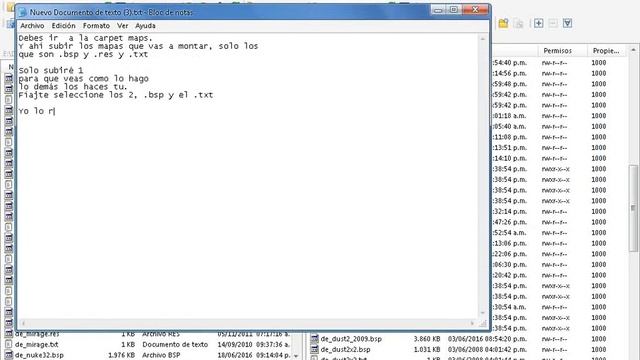The image size is (640, 360).
Task: Select de_dust2_2009.bsp in the remote file list
Action: [x=351, y=339]
